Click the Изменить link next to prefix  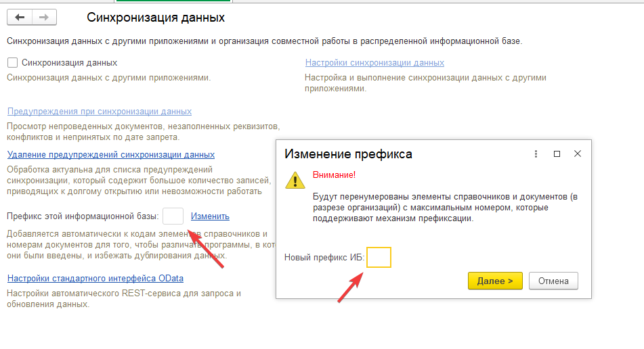click(210, 216)
